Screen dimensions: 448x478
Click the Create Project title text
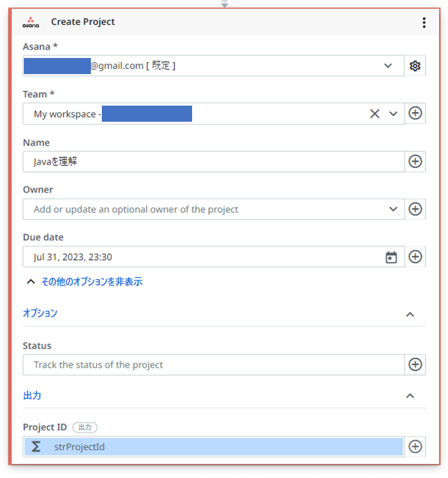click(x=83, y=22)
